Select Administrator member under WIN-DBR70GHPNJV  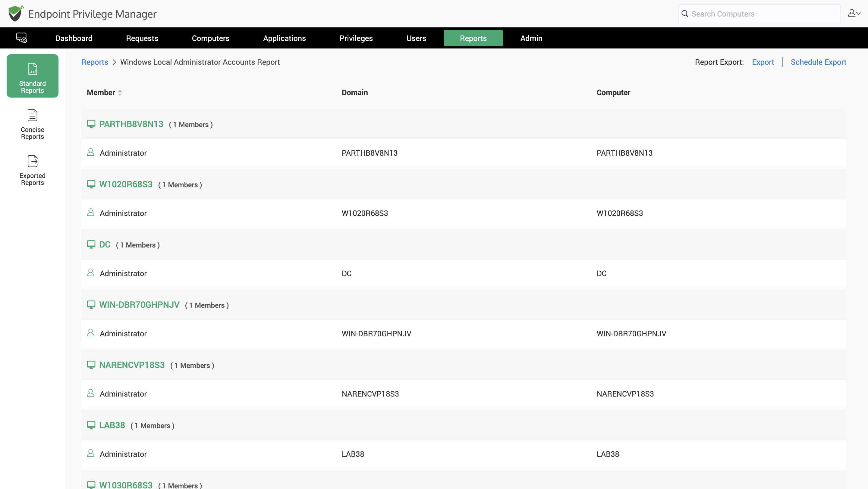(x=123, y=334)
